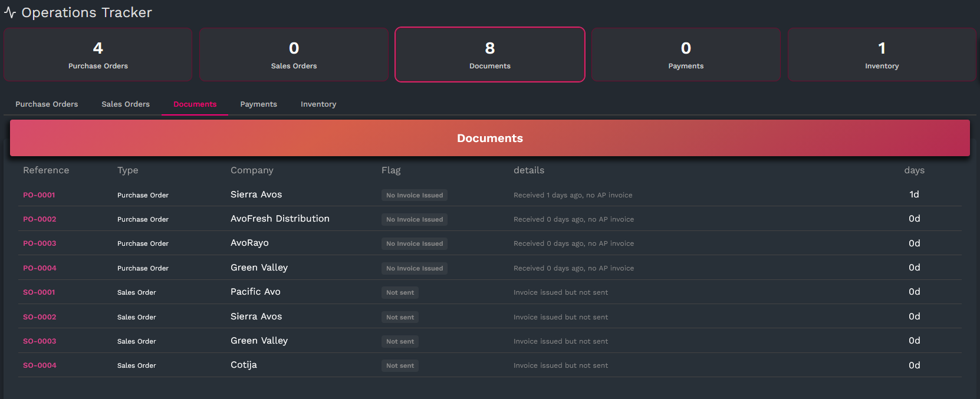Click Not sent flag for Cotija
This screenshot has height=399, width=980.
400,365
